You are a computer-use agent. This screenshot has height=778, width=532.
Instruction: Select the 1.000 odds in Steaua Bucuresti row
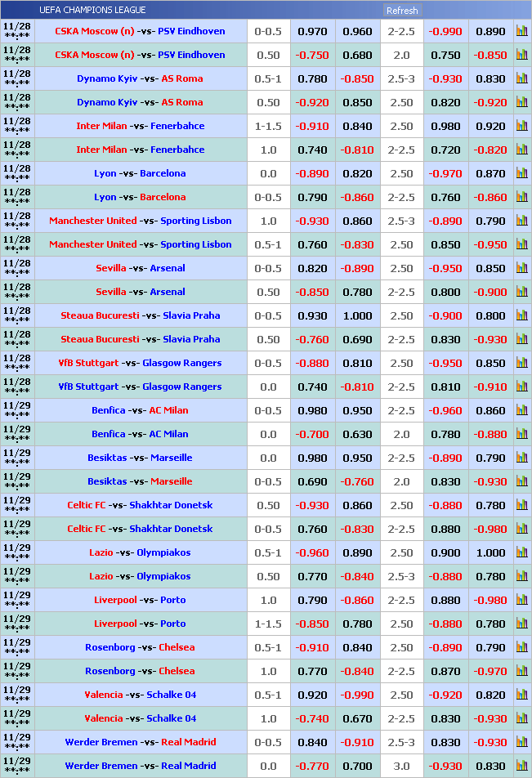click(357, 316)
